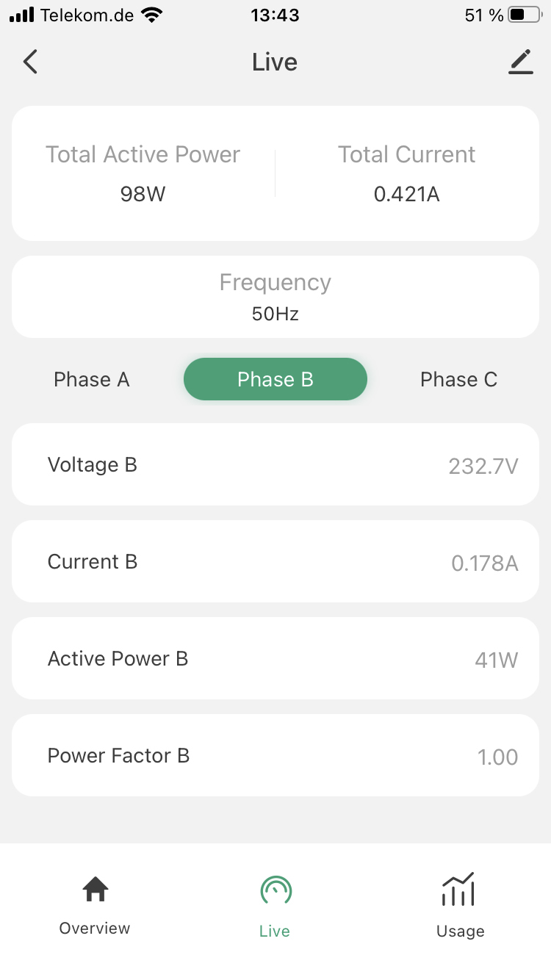Switch to Phase A
Viewport: 551px width, 980px height.
pos(92,380)
